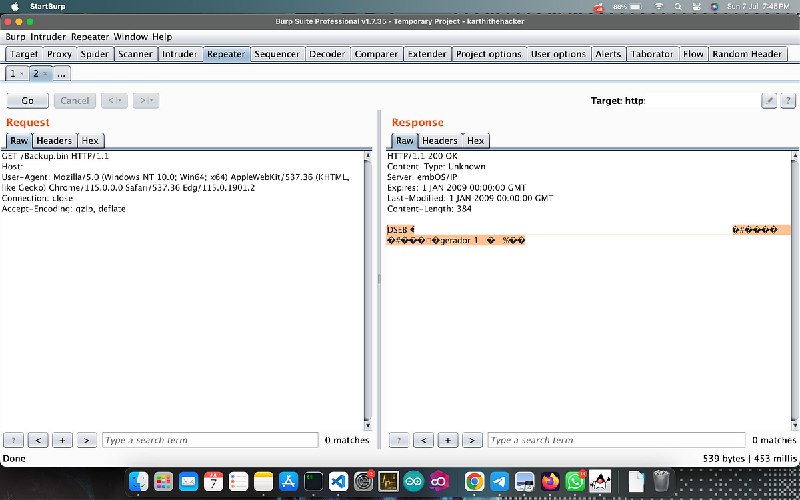Select Repeater sub-tab 1

[17, 73]
